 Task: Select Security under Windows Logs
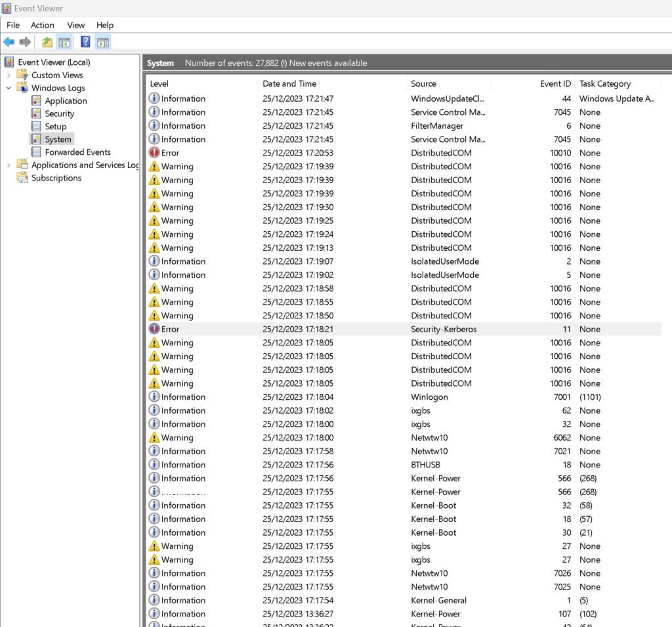click(x=60, y=114)
